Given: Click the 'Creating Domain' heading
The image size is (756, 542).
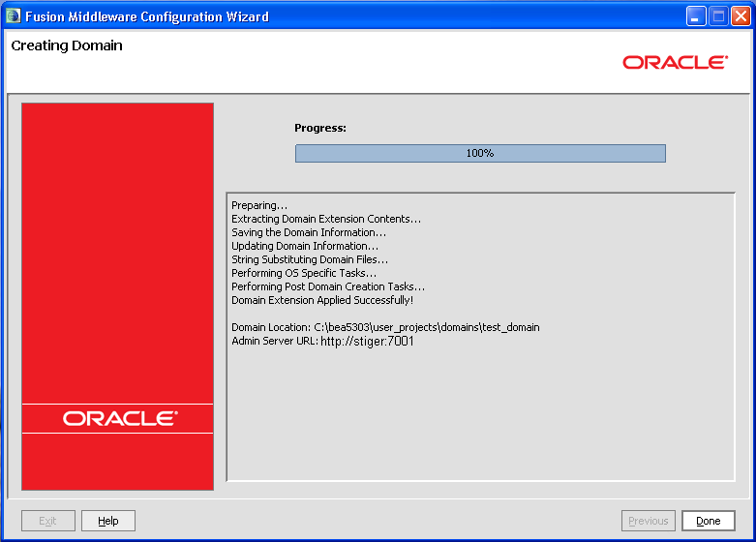Looking at the screenshot, I should (67, 45).
